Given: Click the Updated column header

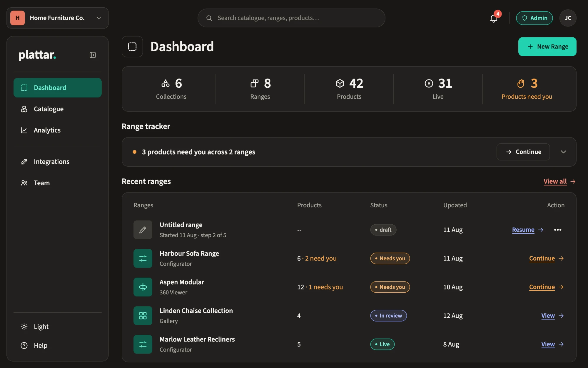Looking at the screenshot, I should (x=455, y=205).
